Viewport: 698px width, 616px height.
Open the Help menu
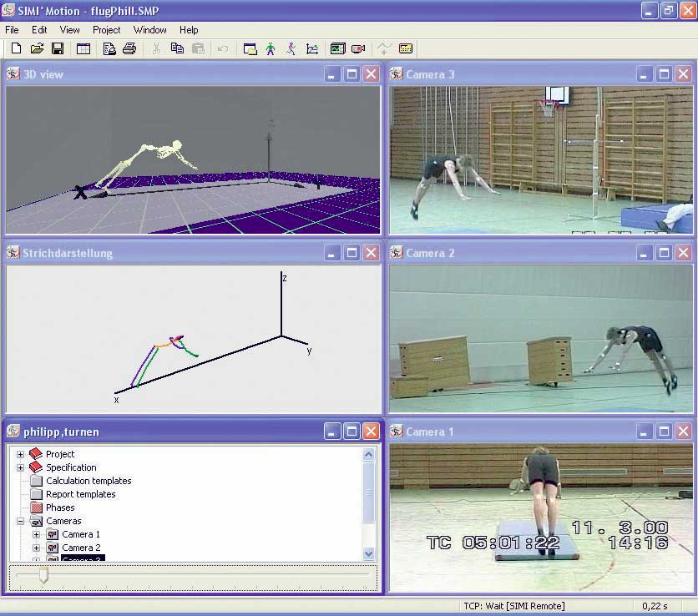pos(189,30)
